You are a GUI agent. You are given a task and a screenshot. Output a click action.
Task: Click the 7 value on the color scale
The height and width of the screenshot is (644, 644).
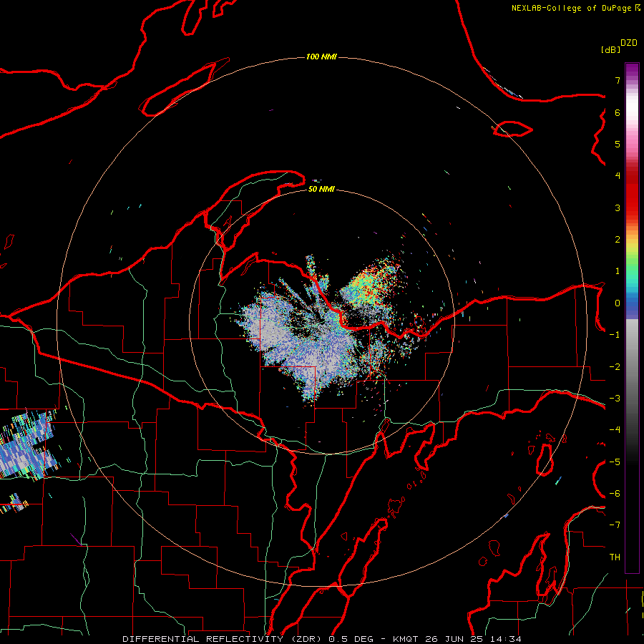click(618, 80)
